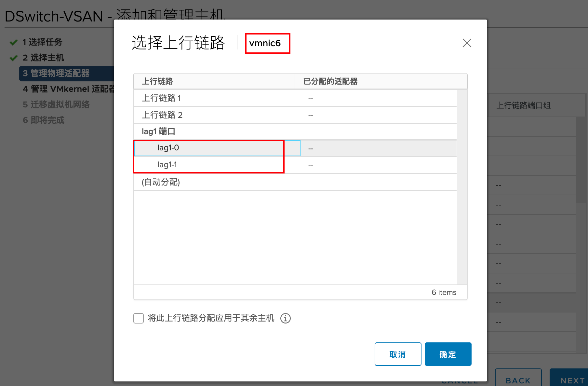The height and width of the screenshot is (386, 588).
Task: Select the lag1-1 uplink port
Action: [x=167, y=165]
